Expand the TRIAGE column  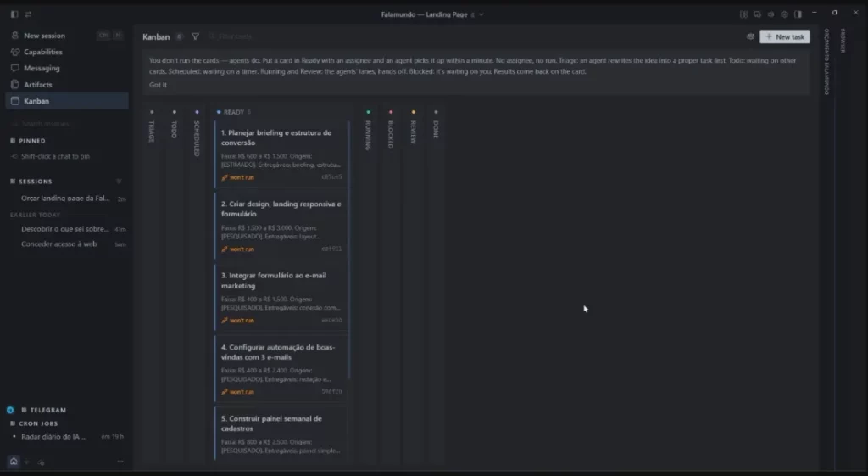(152, 127)
